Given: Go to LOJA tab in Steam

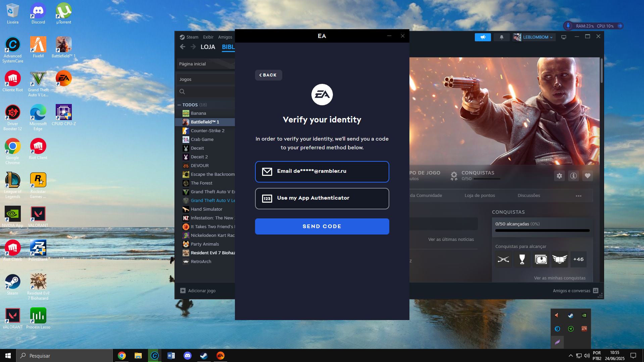Looking at the screenshot, I should click(x=208, y=47).
